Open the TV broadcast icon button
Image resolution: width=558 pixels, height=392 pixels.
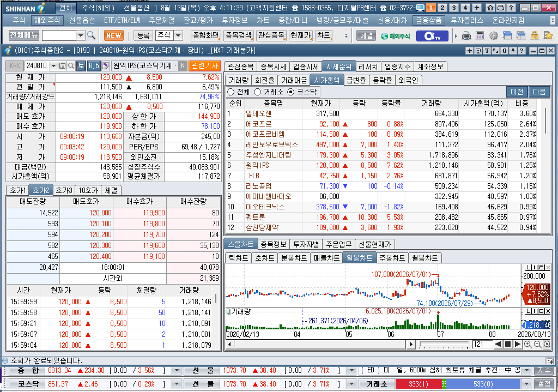(433, 35)
